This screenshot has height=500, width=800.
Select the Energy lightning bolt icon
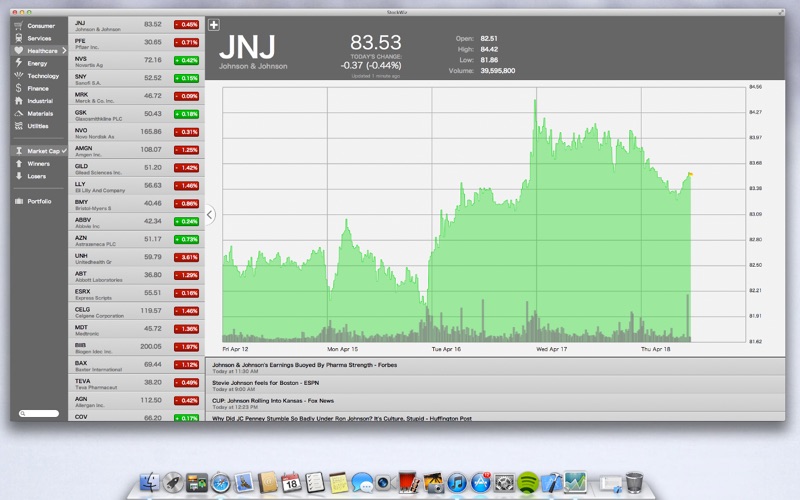[x=19, y=63]
